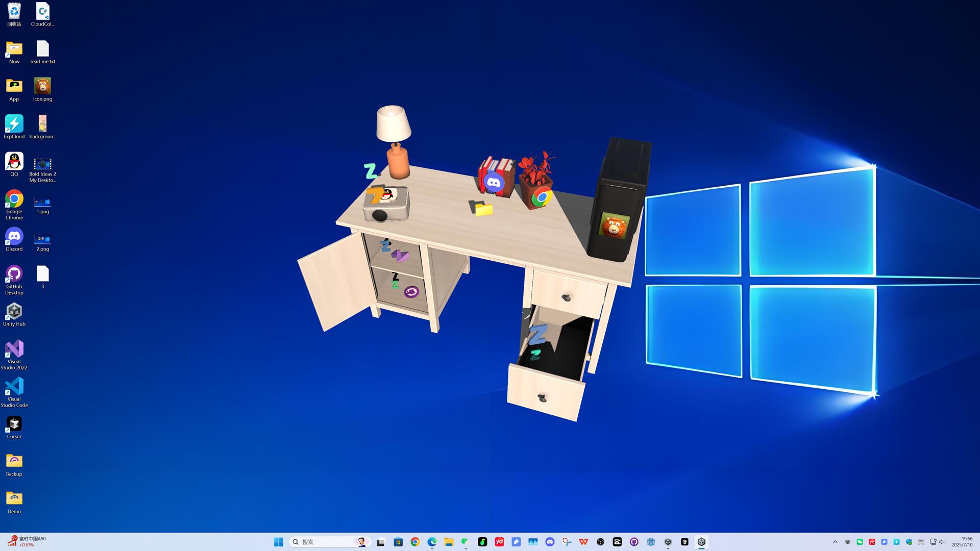980x551 pixels.
Task: Show hidden icons in the system tray
Action: (x=835, y=542)
